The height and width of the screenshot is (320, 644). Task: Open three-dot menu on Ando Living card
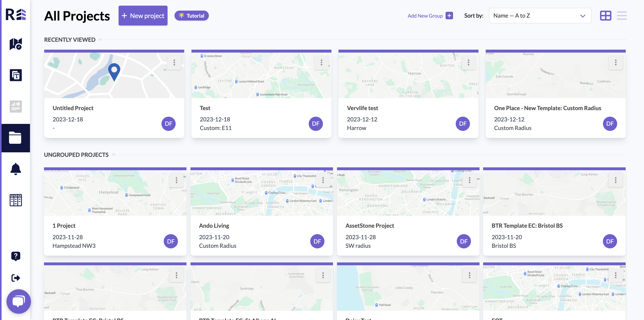pos(323,180)
